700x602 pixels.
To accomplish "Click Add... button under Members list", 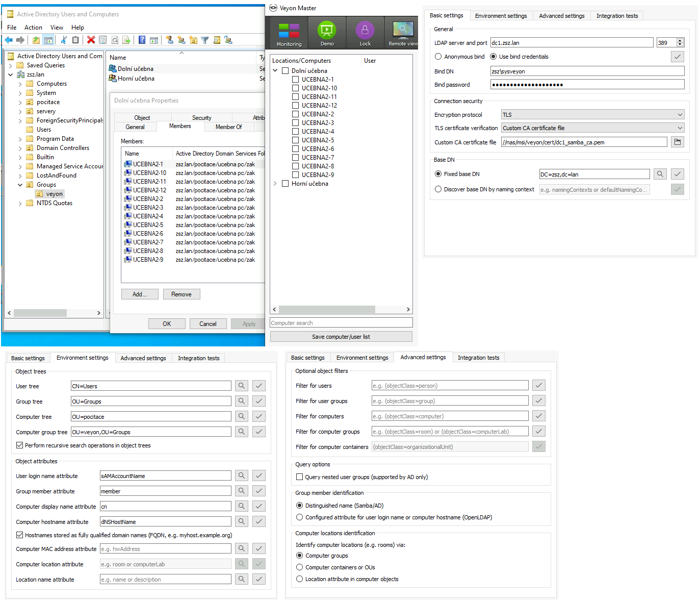I will (x=140, y=294).
